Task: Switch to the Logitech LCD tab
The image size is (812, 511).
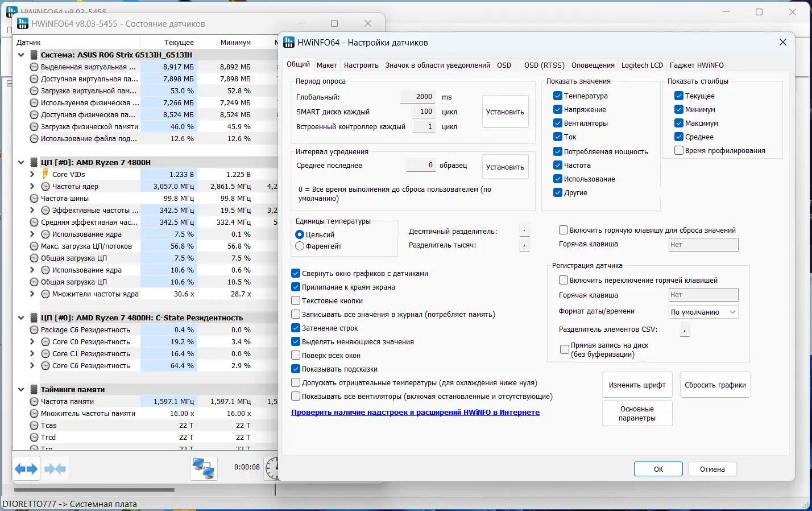Action: pyautogui.click(x=642, y=65)
